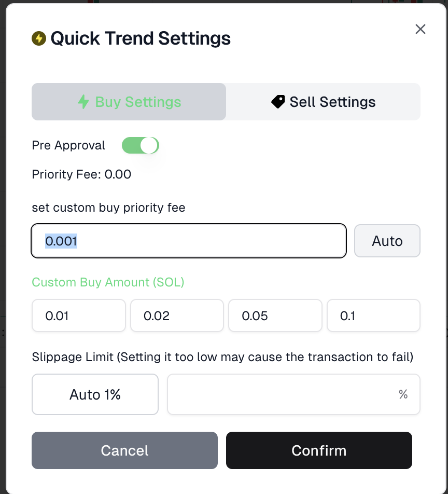The image size is (448, 494).
Task: Set priority fee to Auto
Action: [x=387, y=241]
